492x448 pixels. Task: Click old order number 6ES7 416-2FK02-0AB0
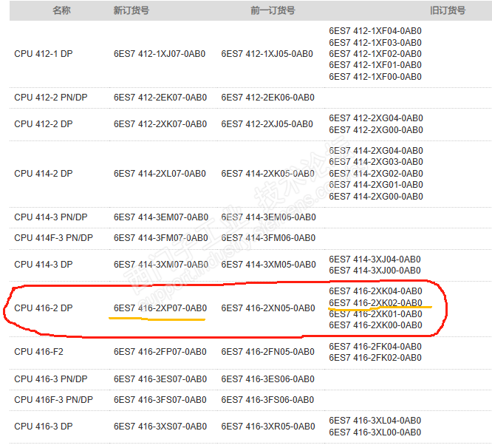click(375, 358)
